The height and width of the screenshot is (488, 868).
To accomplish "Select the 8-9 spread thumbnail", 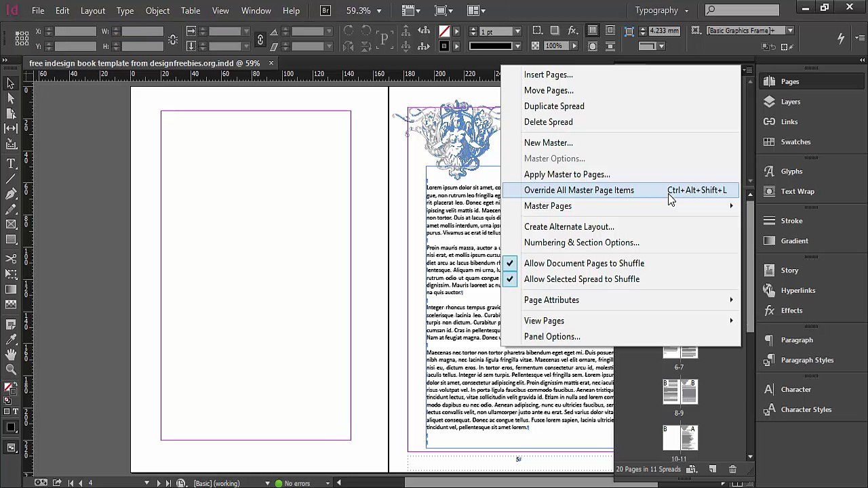I will coord(679,391).
